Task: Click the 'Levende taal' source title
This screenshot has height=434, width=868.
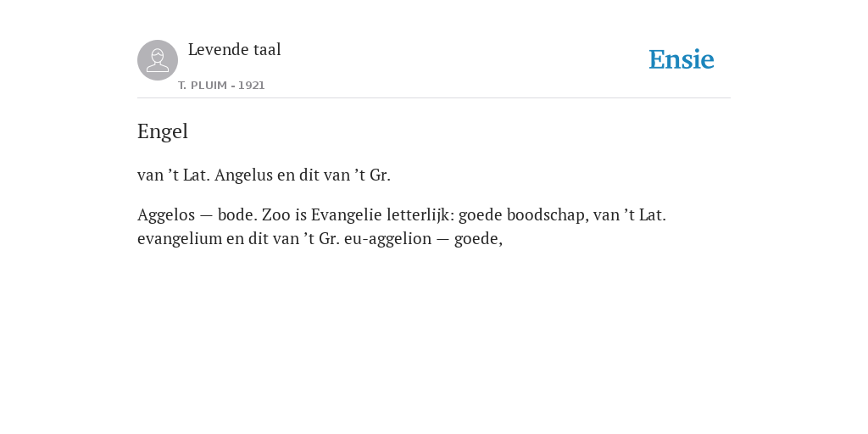Action: point(235,50)
